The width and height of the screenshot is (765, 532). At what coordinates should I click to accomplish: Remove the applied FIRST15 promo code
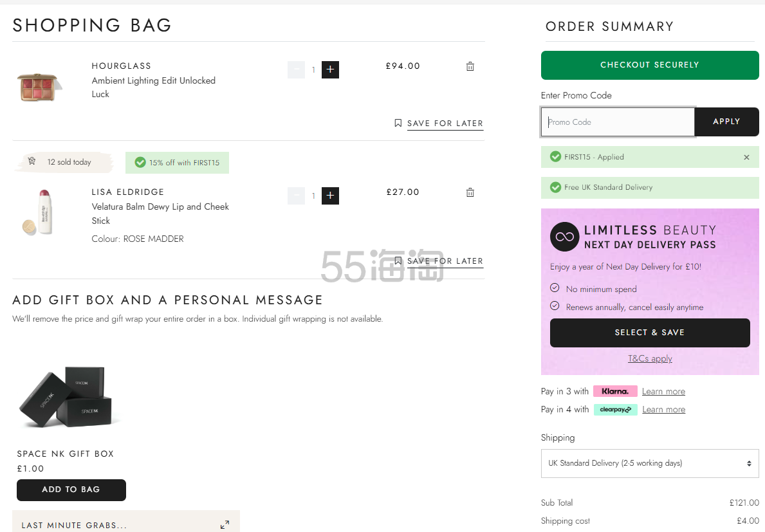point(746,157)
